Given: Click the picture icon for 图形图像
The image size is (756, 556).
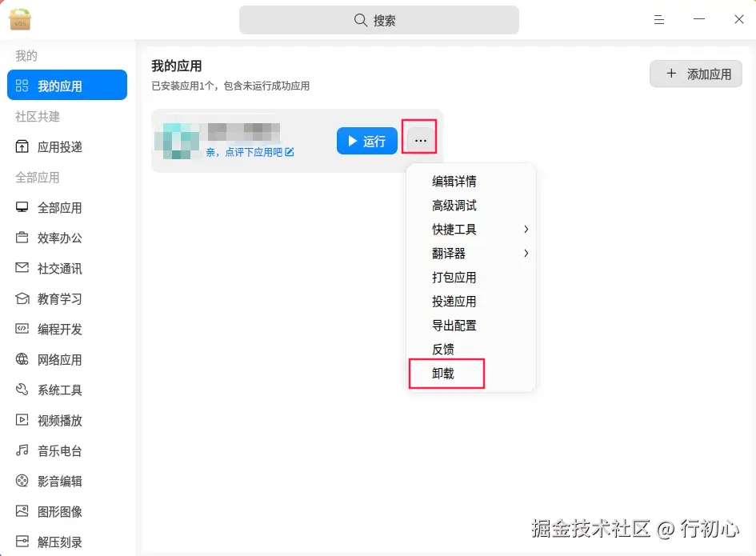Looking at the screenshot, I should coord(22,511).
